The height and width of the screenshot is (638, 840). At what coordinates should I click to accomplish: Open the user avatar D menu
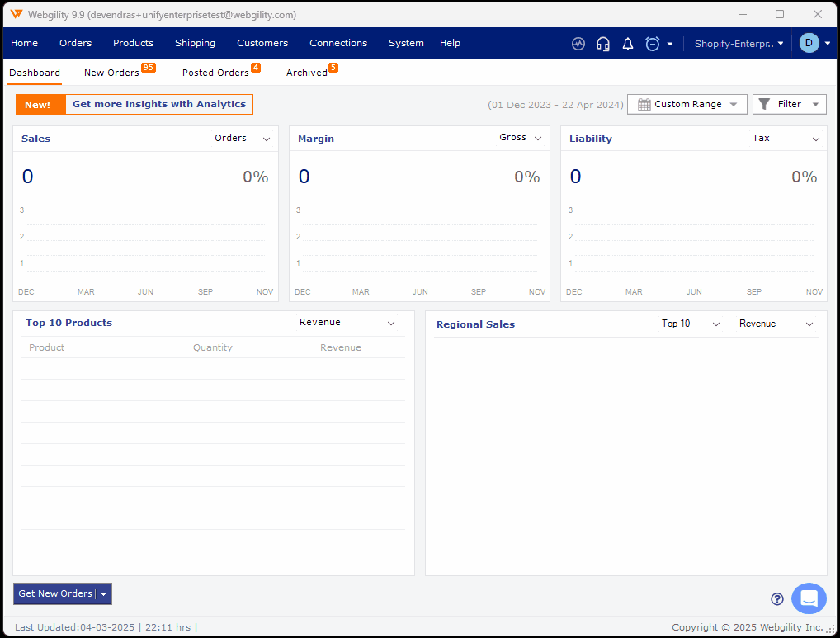point(809,43)
